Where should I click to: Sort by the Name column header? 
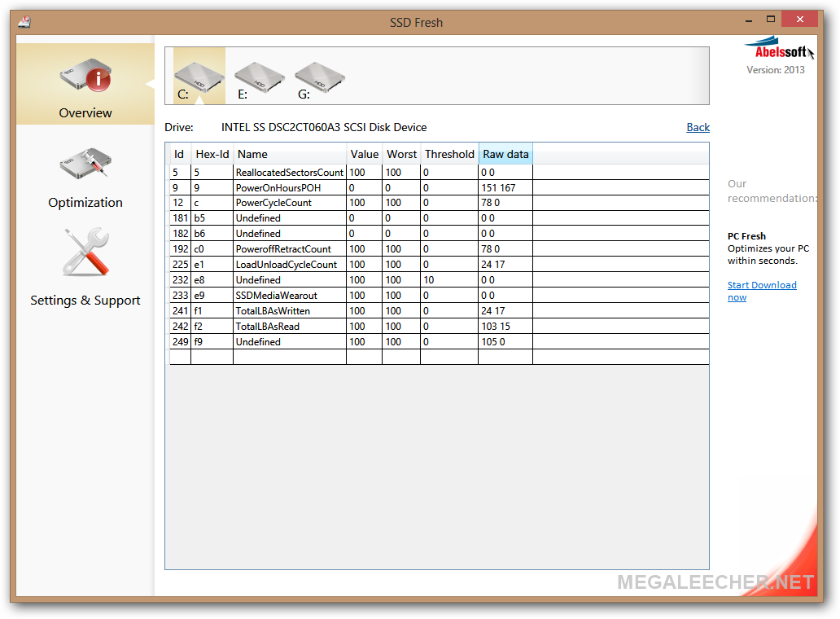[290, 155]
